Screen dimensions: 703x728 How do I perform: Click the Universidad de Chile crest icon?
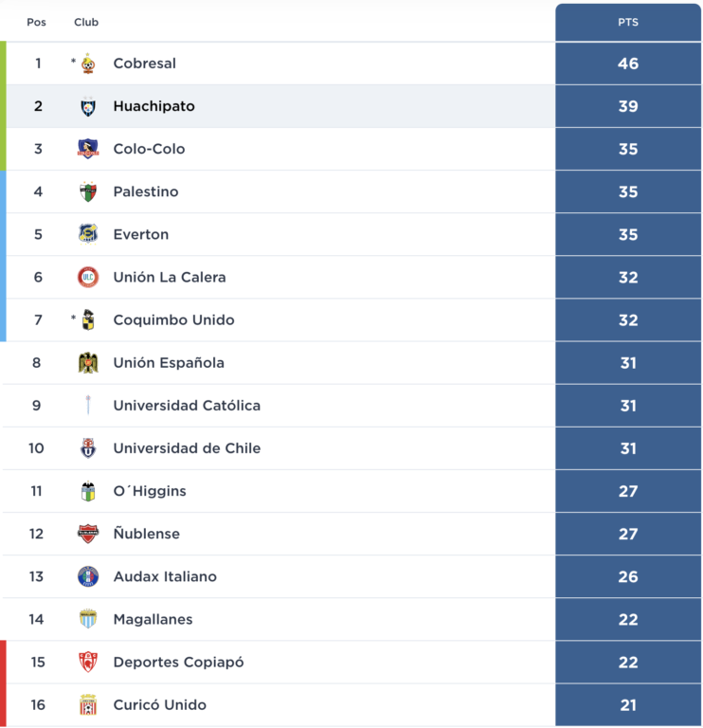88,448
